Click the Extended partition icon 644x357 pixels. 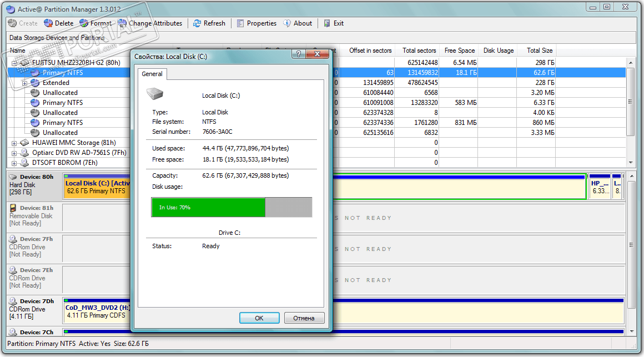[x=35, y=83]
